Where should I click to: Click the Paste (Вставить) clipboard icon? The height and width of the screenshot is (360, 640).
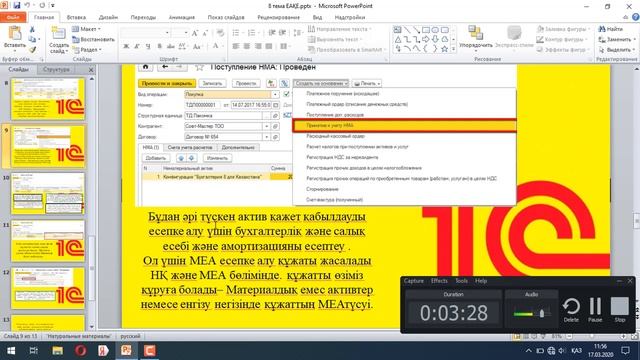(14, 33)
